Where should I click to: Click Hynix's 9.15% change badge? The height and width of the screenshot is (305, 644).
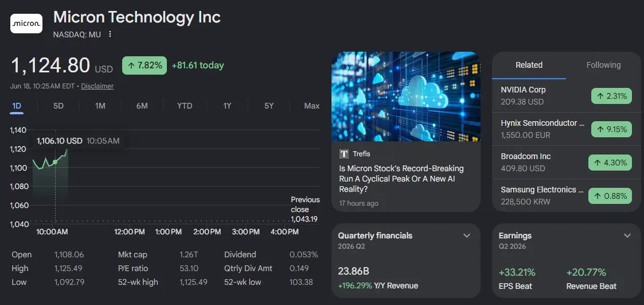611,129
